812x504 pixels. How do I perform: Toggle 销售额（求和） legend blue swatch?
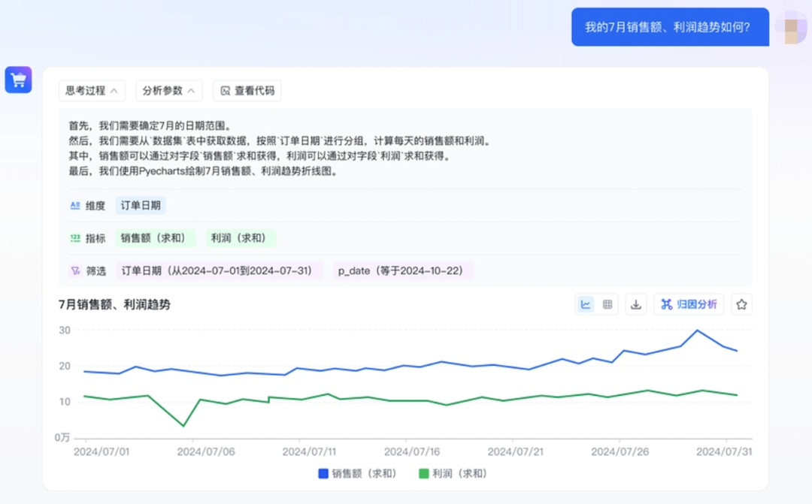tap(323, 473)
